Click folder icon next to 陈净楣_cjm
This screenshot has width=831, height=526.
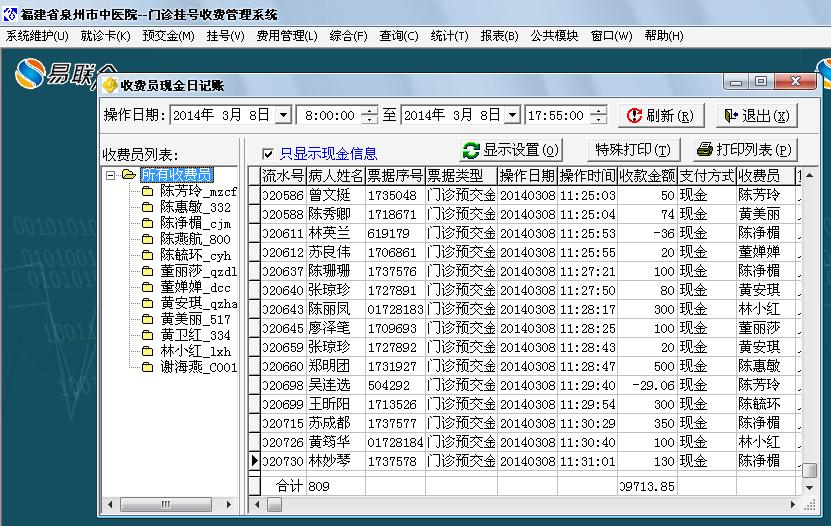pos(147,223)
